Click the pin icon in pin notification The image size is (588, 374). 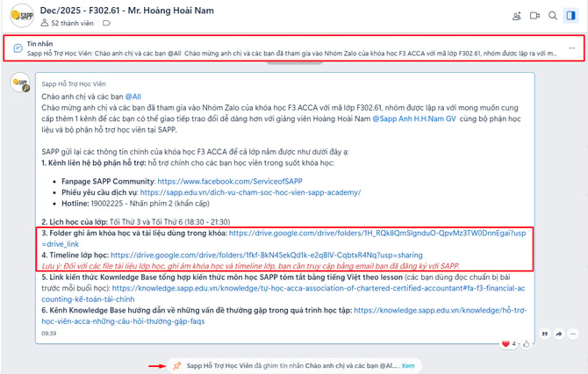177,366
